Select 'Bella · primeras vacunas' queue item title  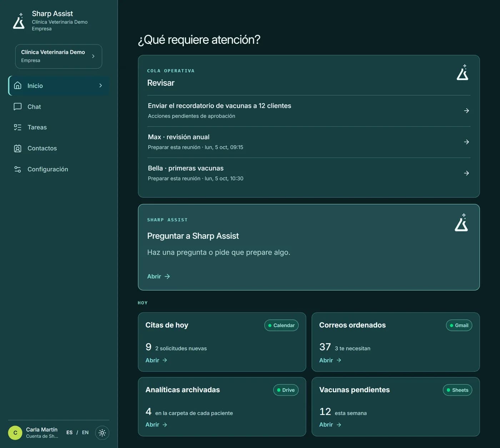(186, 168)
